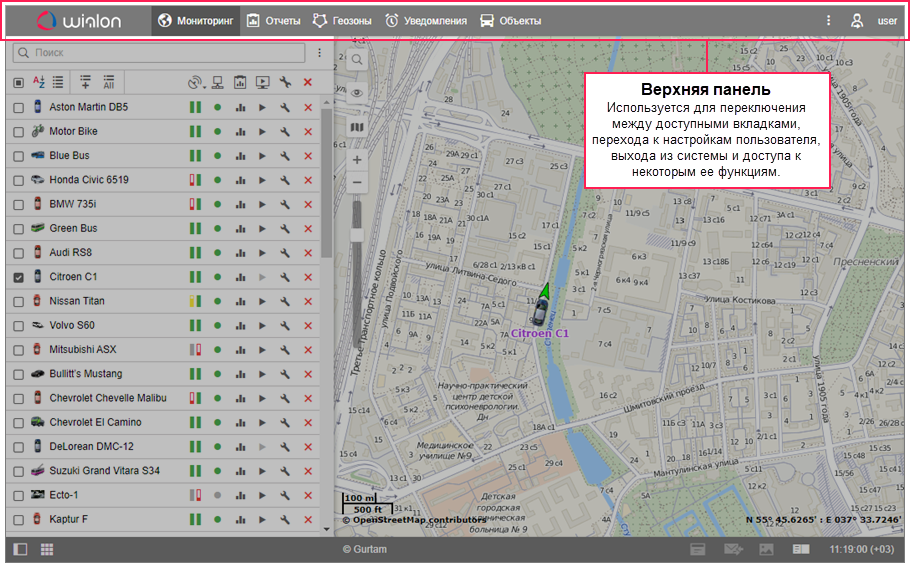The width and height of the screenshot is (910, 563).
Task: Switch to the Отчеты tab
Action: tap(273, 21)
